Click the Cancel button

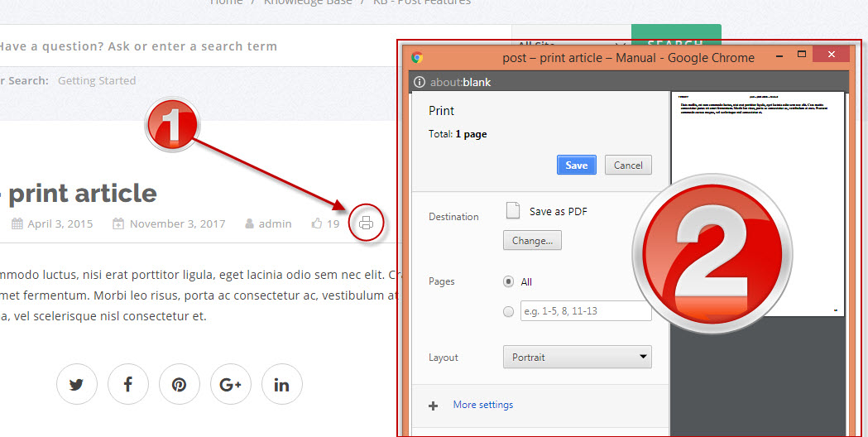point(628,165)
